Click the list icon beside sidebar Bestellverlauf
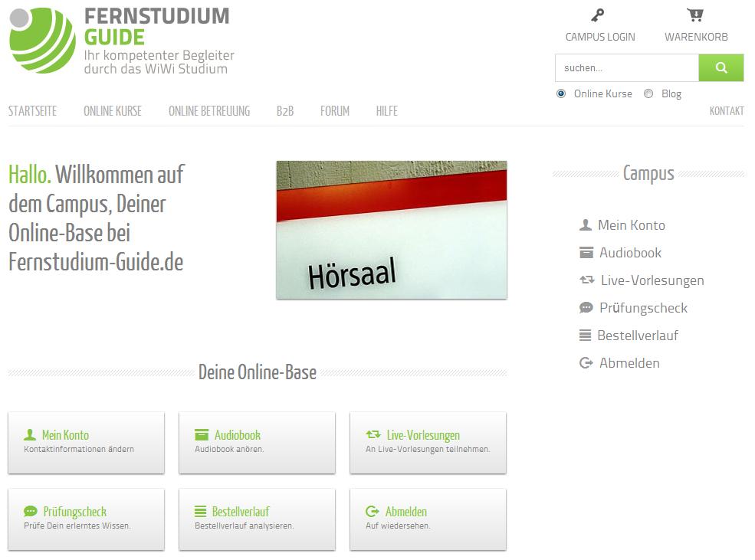Image resolution: width=755 pixels, height=560 pixels. pos(585,336)
